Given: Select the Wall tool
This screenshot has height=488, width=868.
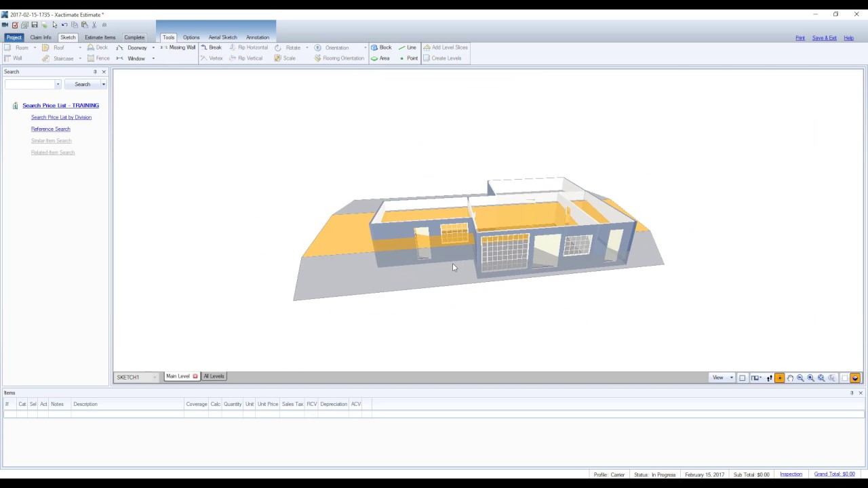Looking at the screenshot, I should tap(13, 58).
